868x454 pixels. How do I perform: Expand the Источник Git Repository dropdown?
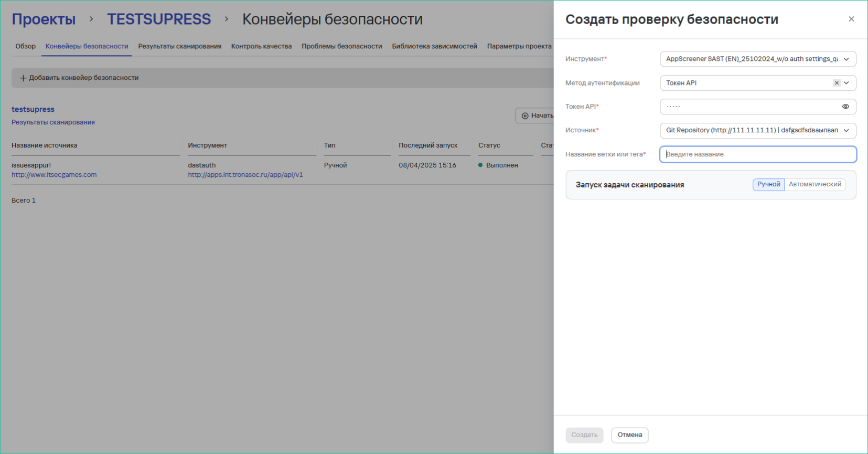tap(846, 131)
